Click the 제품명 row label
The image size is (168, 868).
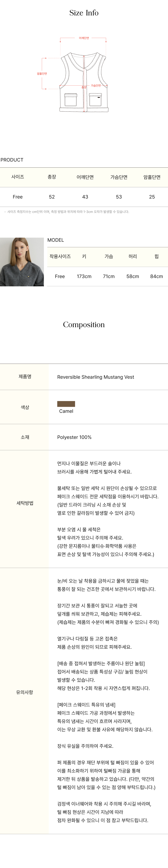[x=25, y=377]
